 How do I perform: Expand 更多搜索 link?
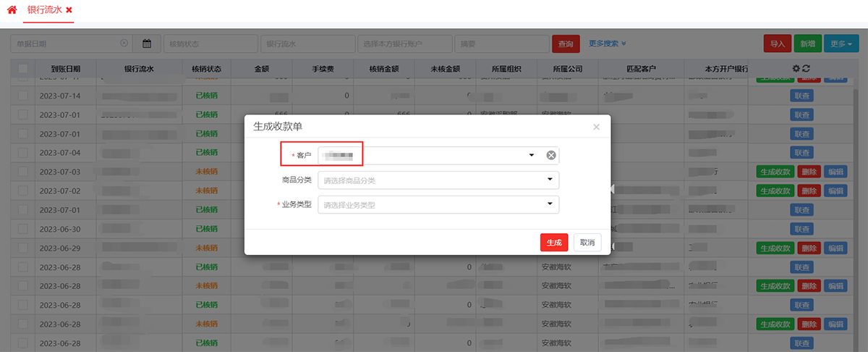(x=607, y=43)
